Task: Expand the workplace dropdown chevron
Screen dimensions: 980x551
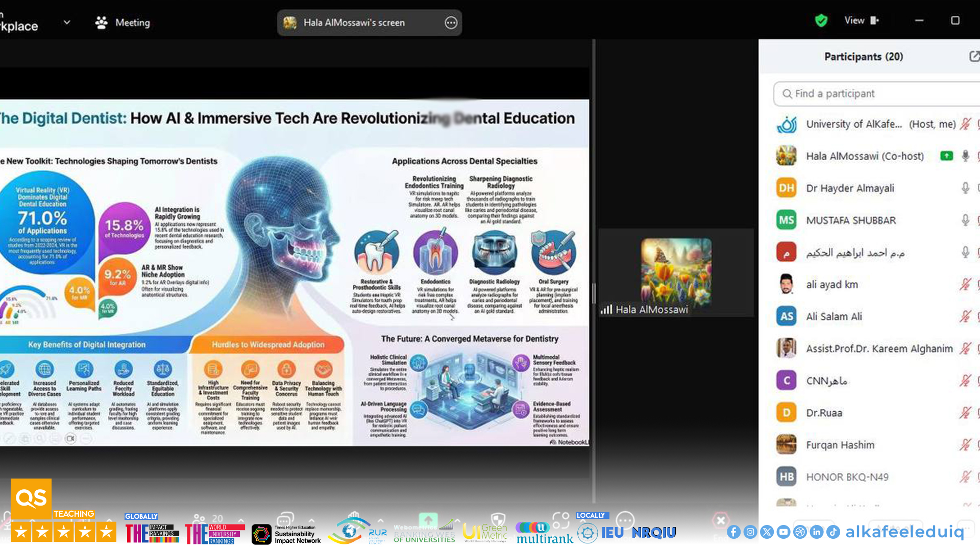Action: (67, 22)
